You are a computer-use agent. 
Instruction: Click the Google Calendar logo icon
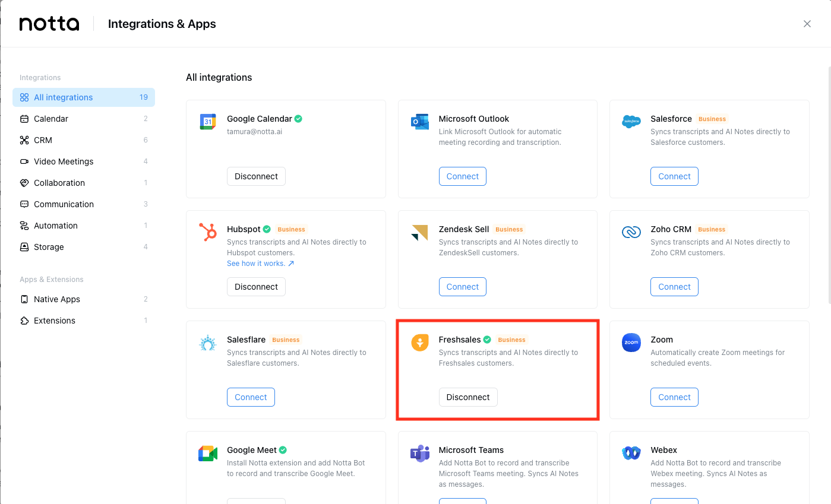click(x=208, y=122)
